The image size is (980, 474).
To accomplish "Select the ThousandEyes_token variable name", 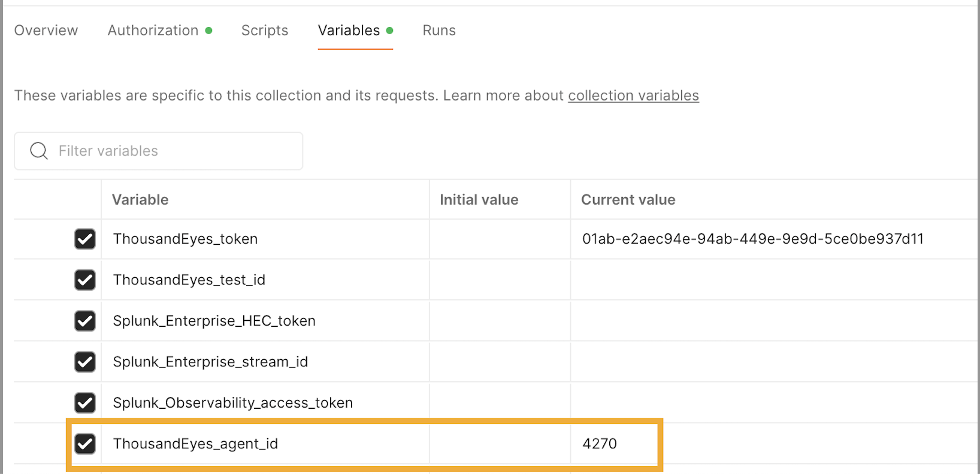I will pyautogui.click(x=185, y=239).
